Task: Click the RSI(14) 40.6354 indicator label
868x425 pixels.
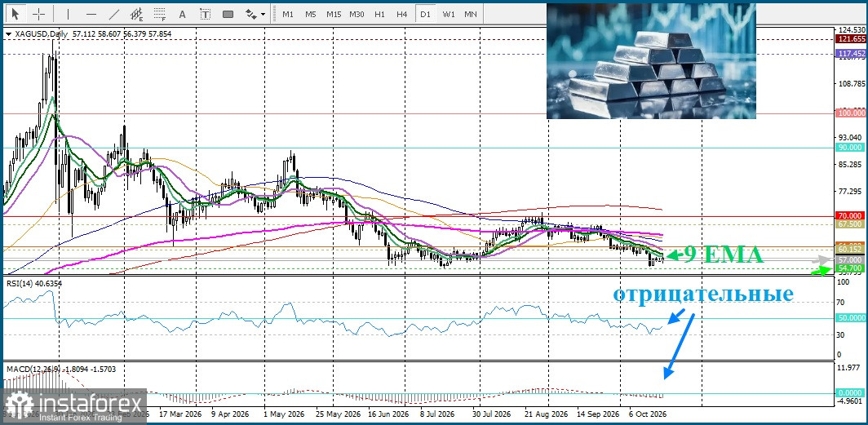Action: [x=34, y=284]
